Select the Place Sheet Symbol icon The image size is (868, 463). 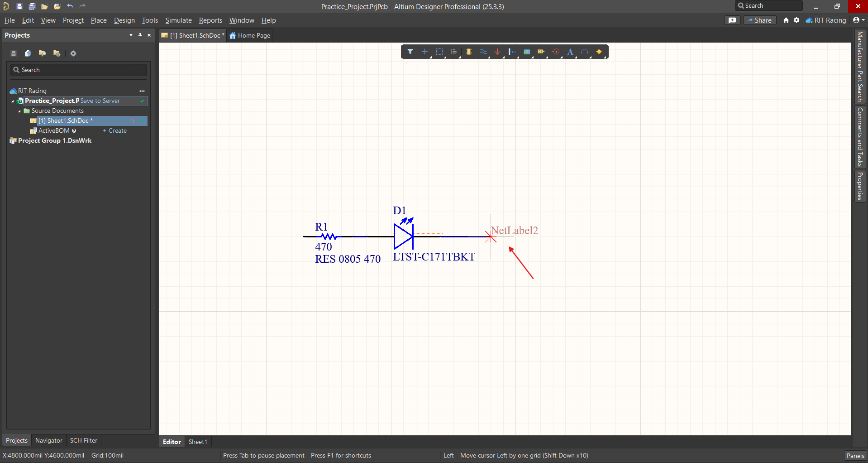pos(527,52)
